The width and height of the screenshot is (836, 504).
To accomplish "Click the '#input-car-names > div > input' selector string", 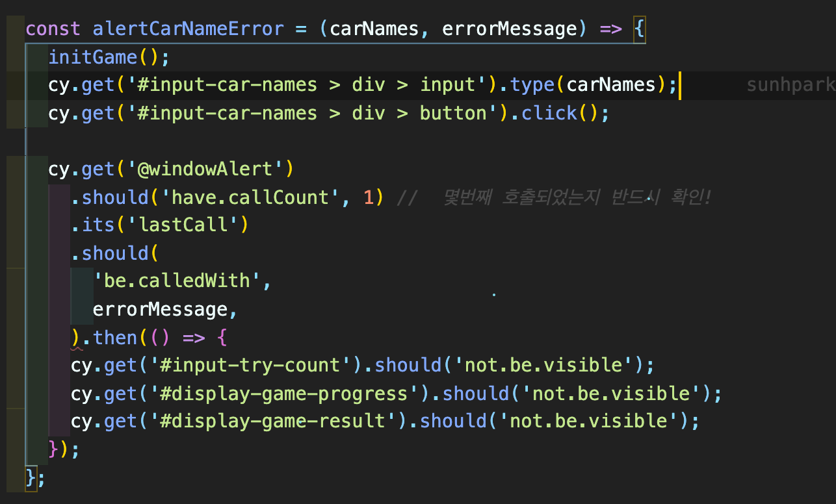I will tap(309, 84).
